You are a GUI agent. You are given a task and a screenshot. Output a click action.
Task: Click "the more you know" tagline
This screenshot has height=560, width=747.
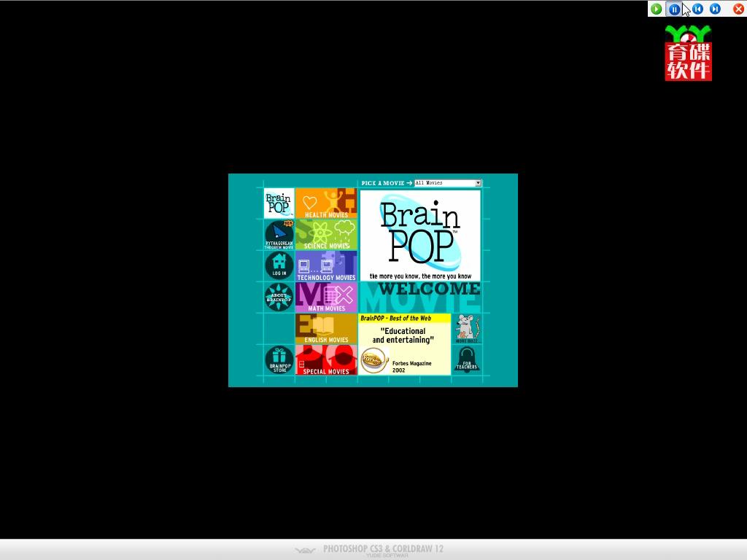(420, 276)
